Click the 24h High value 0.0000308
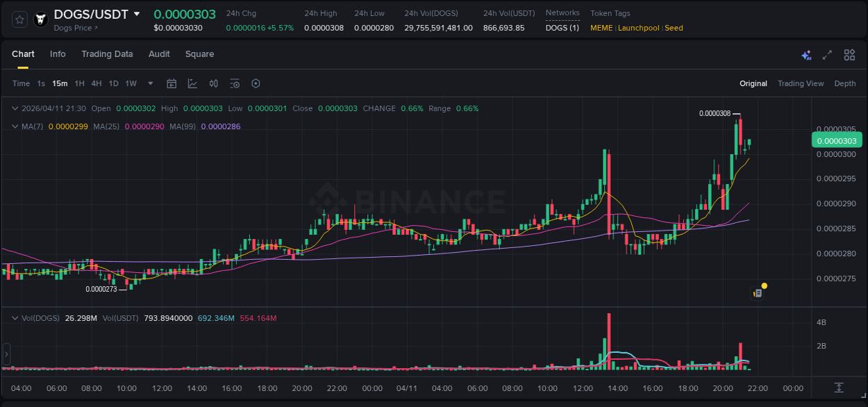 pos(324,28)
